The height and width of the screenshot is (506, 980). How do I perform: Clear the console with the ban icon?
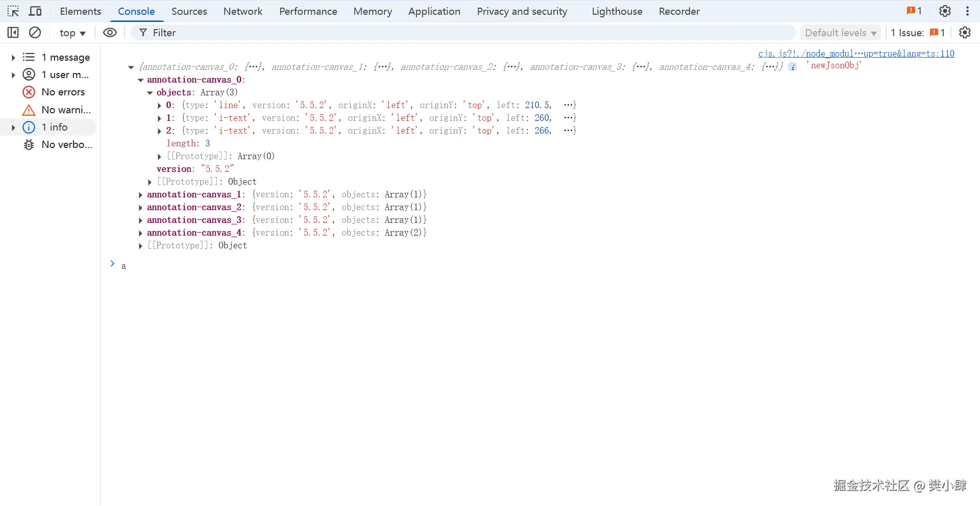click(35, 33)
